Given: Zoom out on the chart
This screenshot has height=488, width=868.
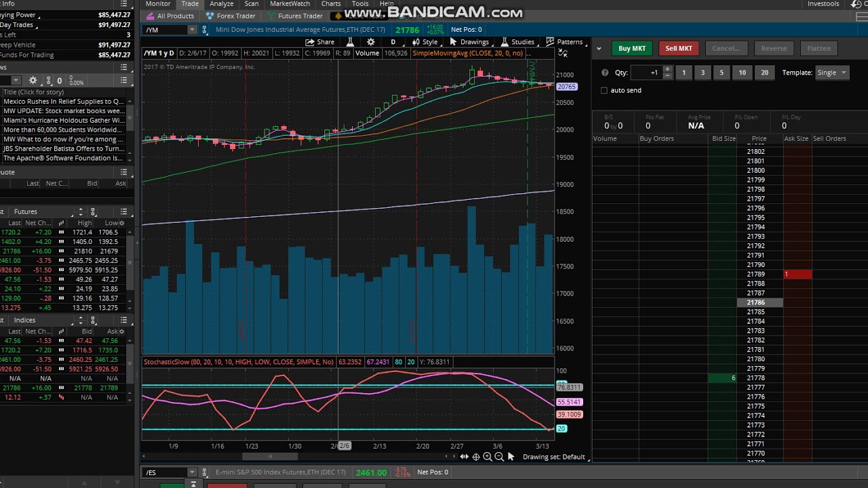Looking at the screenshot, I should coord(499,457).
